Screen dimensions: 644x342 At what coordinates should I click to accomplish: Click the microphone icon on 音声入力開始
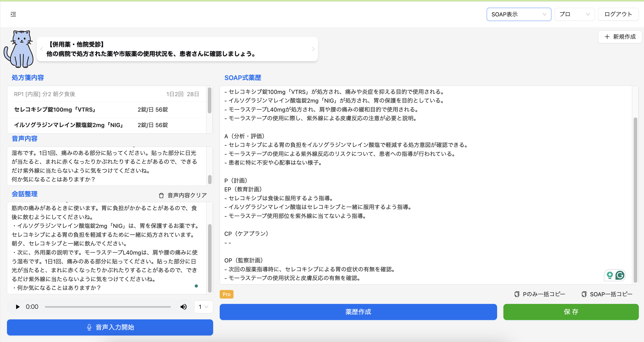[89, 327]
